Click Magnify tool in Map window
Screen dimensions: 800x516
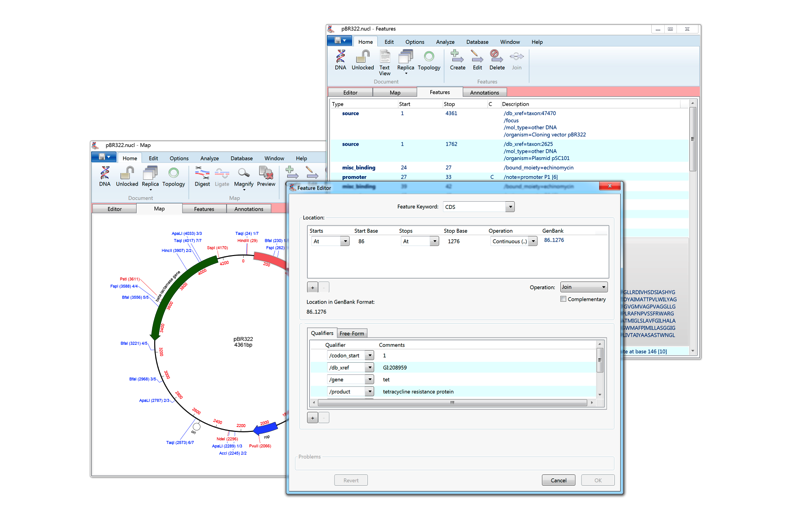pyautogui.click(x=244, y=178)
